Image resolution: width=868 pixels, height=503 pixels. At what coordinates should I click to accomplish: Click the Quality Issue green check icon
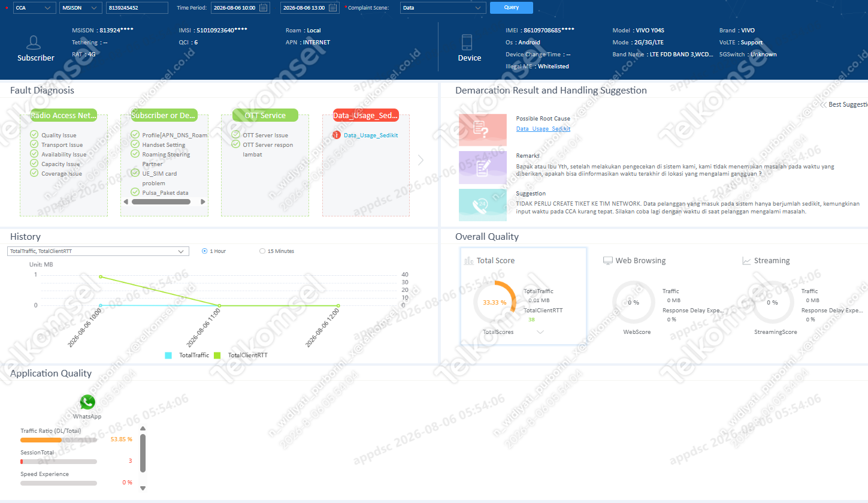pyautogui.click(x=34, y=135)
